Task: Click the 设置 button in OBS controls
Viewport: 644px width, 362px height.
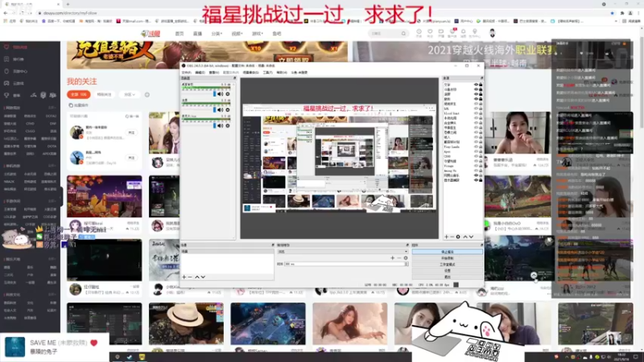Action: pyautogui.click(x=448, y=271)
